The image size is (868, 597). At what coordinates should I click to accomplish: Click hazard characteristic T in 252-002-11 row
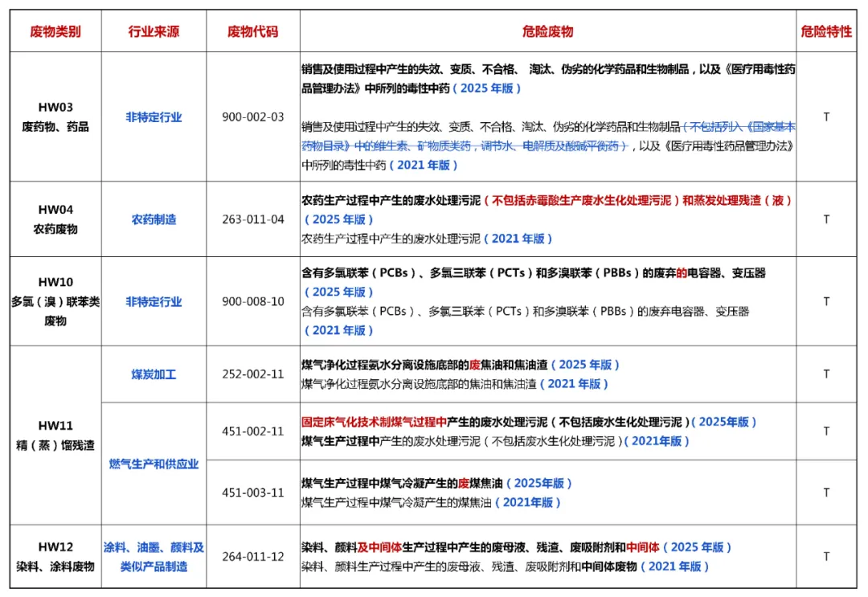click(825, 374)
